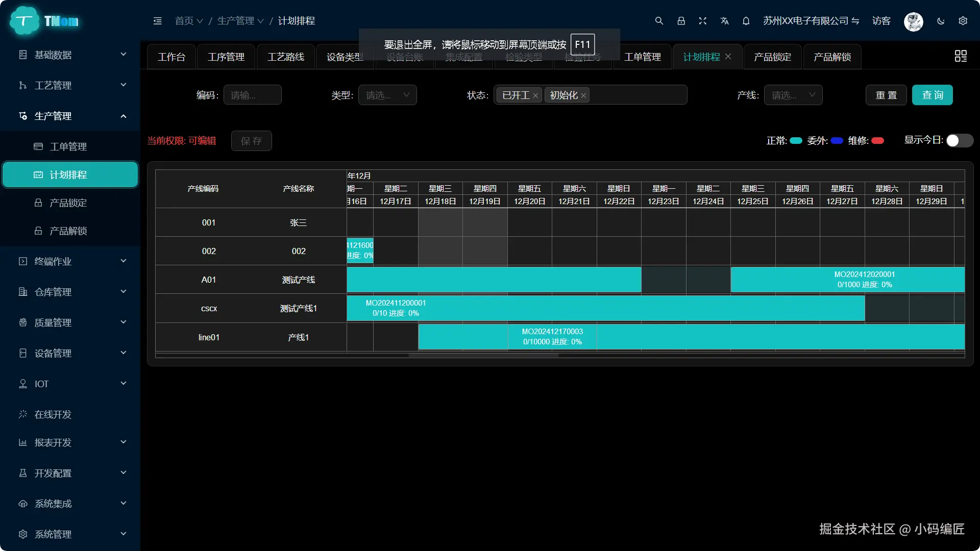
Task: Open the tab grid view icon
Action: 961,56
